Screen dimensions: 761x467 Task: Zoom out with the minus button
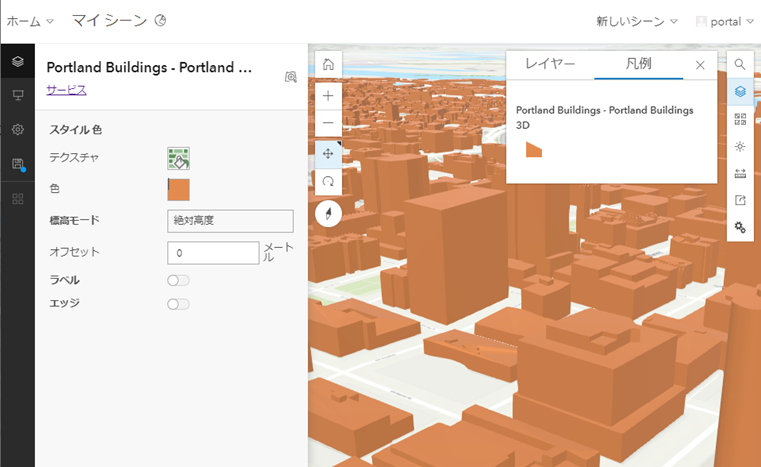click(x=328, y=122)
